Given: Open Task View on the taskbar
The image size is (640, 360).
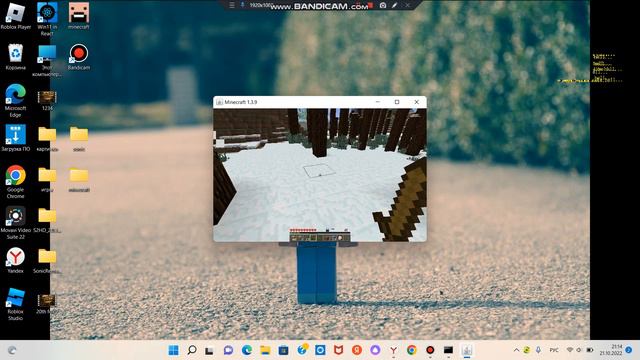Looking at the screenshot, I should tap(210, 350).
